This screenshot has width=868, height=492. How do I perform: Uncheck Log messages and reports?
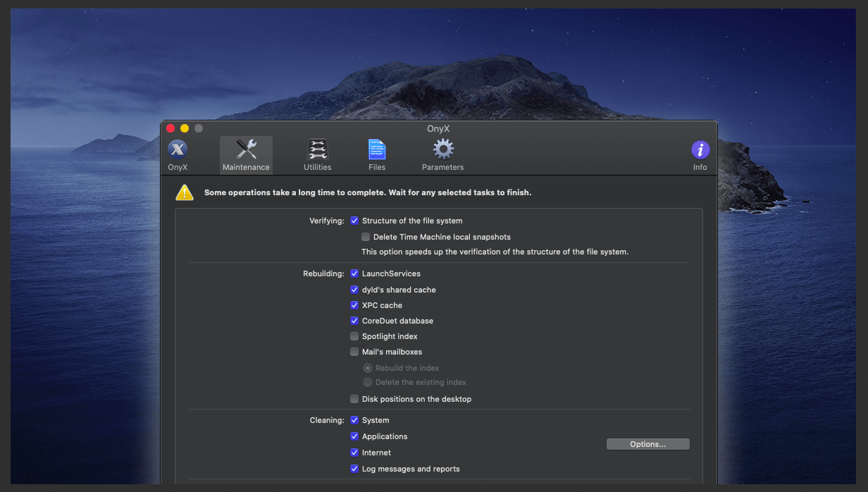(x=354, y=469)
